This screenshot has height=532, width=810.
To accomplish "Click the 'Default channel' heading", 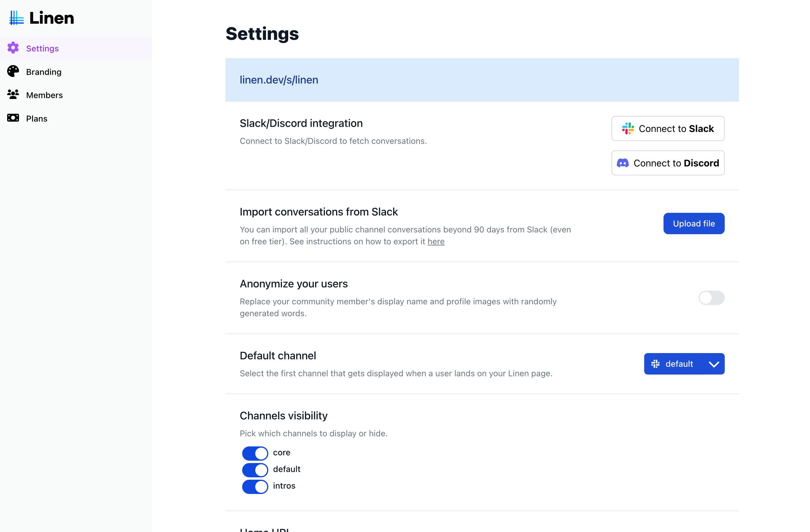I will (278, 356).
